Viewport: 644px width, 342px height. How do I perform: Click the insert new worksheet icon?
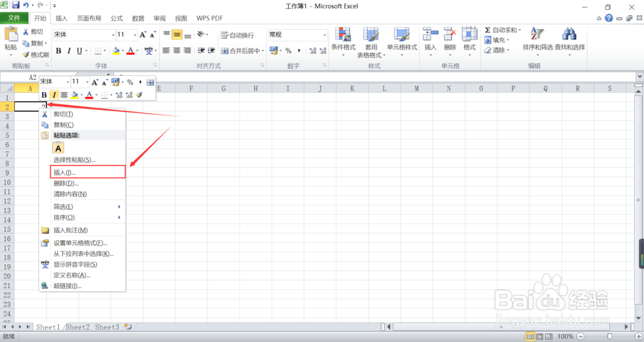coord(128,327)
